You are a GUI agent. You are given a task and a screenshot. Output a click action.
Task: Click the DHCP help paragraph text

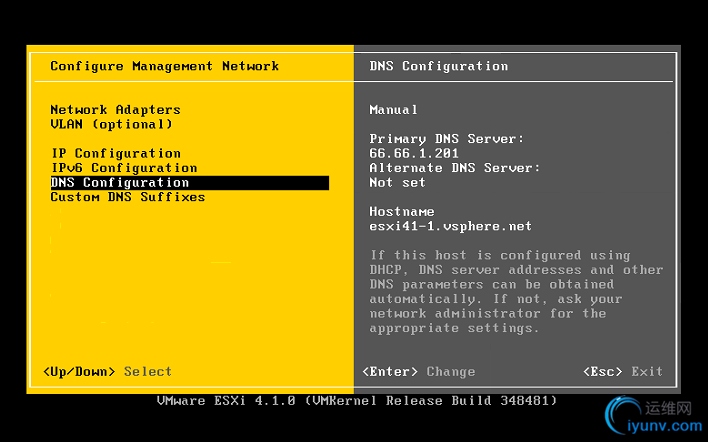tap(515, 292)
